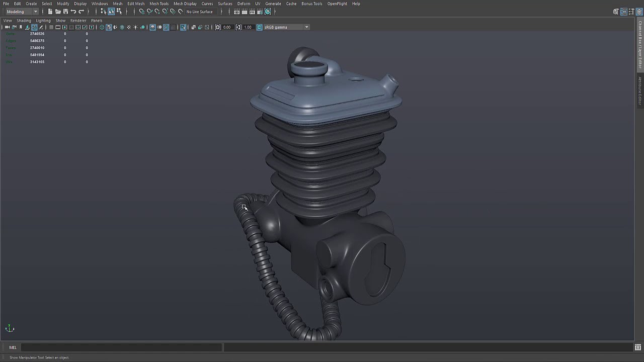Open the Modeling menu set dropdown
The height and width of the screenshot is (362, 644).
tap(21, 11)
